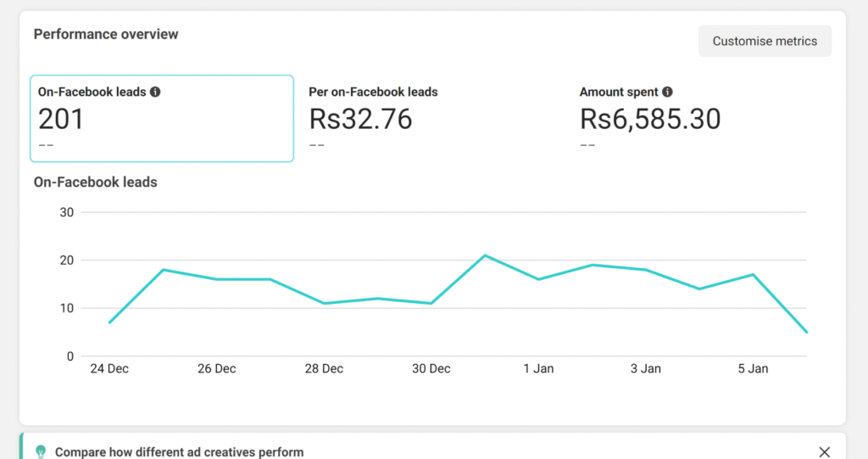Click the info icon beside Amount spent
This screenshot has width=868, height=459.
tap(668, 92)
